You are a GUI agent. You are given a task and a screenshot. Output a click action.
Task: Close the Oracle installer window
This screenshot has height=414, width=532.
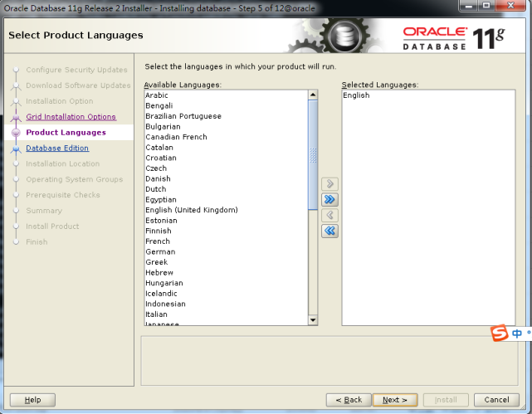(x=510, y=5)
